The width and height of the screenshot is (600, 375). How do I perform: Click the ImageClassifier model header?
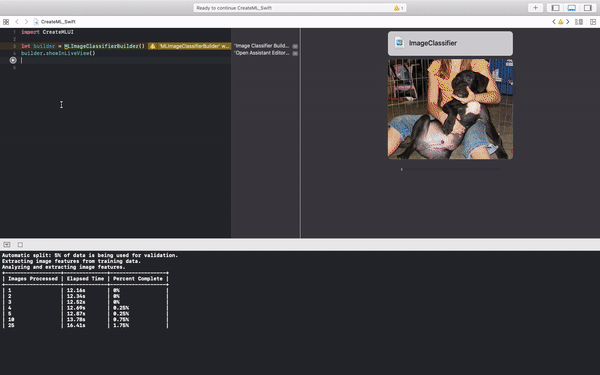450,43
